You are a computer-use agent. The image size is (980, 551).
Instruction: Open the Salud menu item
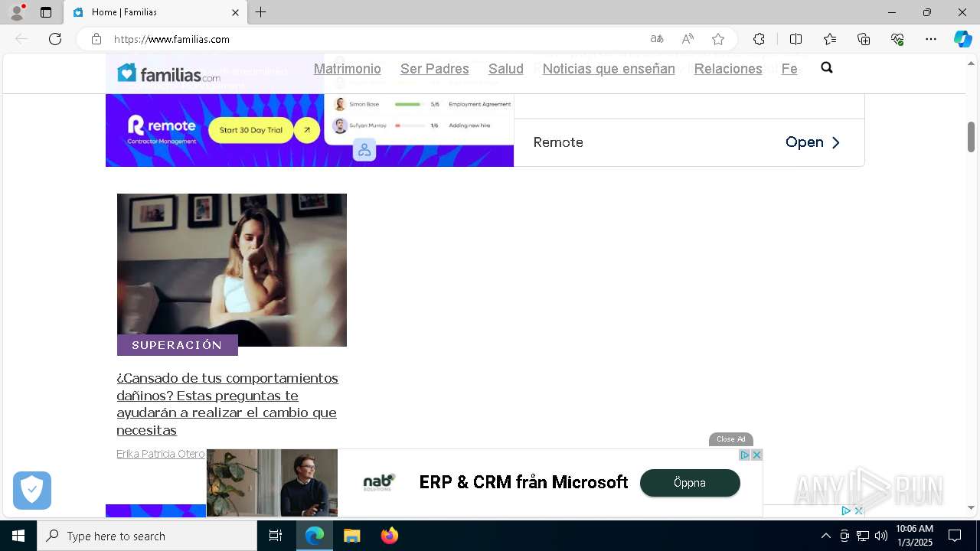506,69
